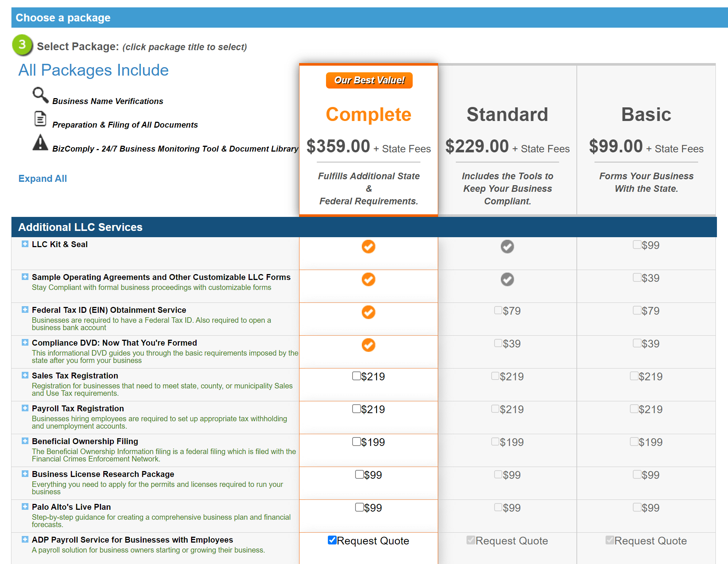Image resolution: width=728 pixels, height=564 pixels.
Task: Click the orange checkmark for Federal Tax ID
Action: [x=368, y=312]
